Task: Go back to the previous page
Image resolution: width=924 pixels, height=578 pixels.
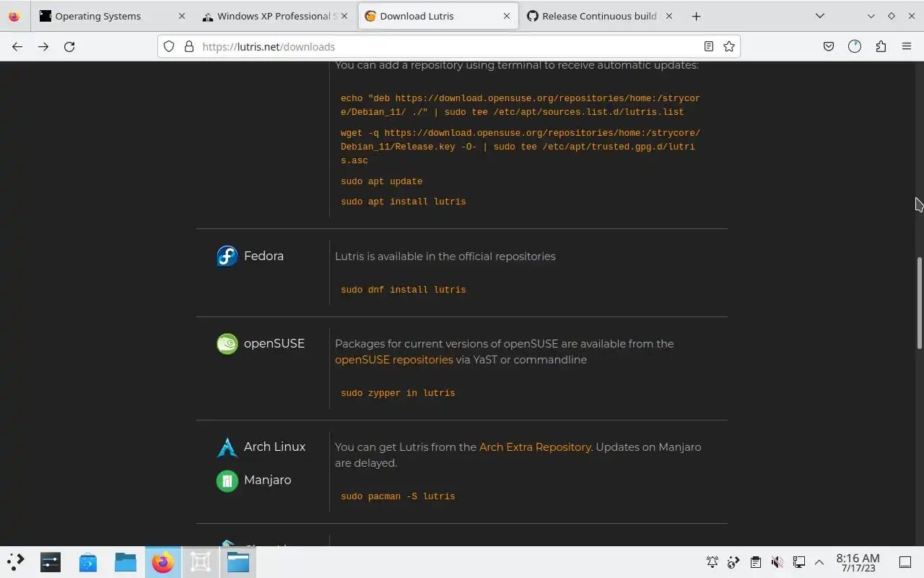Action: point(17,46)
